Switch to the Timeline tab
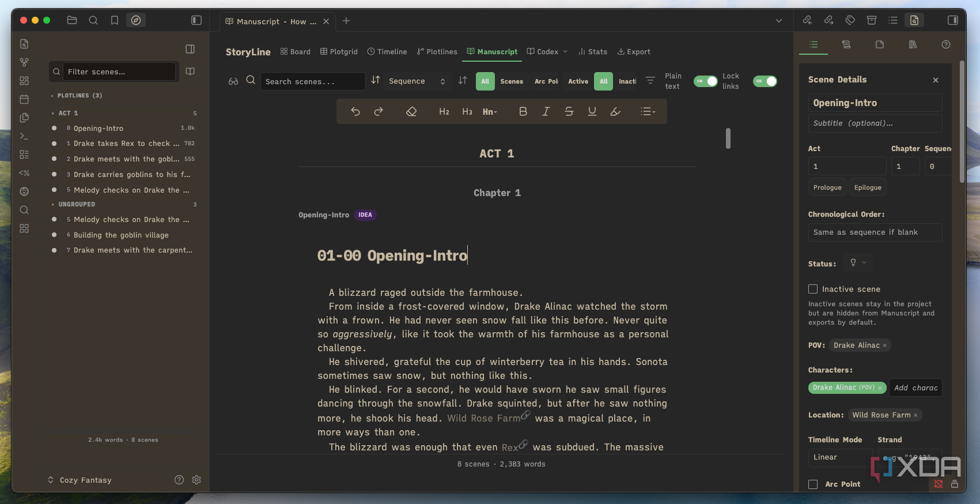980x504 pixels. pyautogui.click(x=387, y=52)
